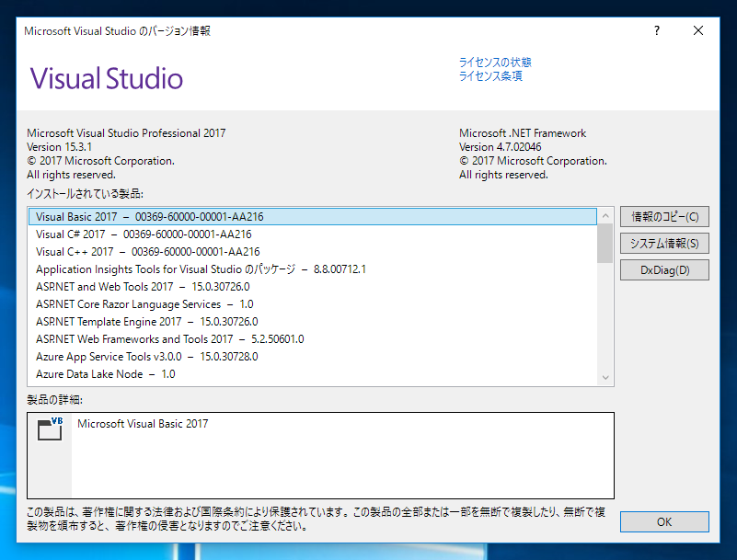Click the DxDiag(D) button
The height and width of the screenshot is (560, 737).
click(x=664, y=270)
